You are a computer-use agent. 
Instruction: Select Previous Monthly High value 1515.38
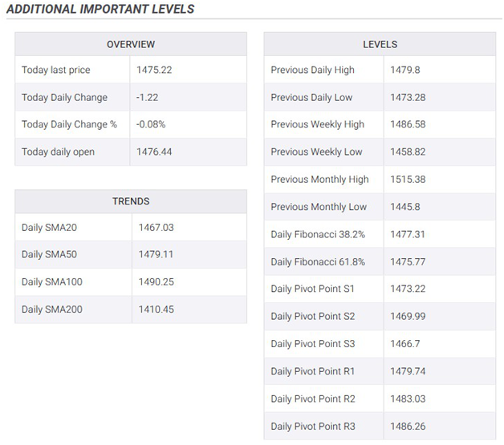(408, 180)
